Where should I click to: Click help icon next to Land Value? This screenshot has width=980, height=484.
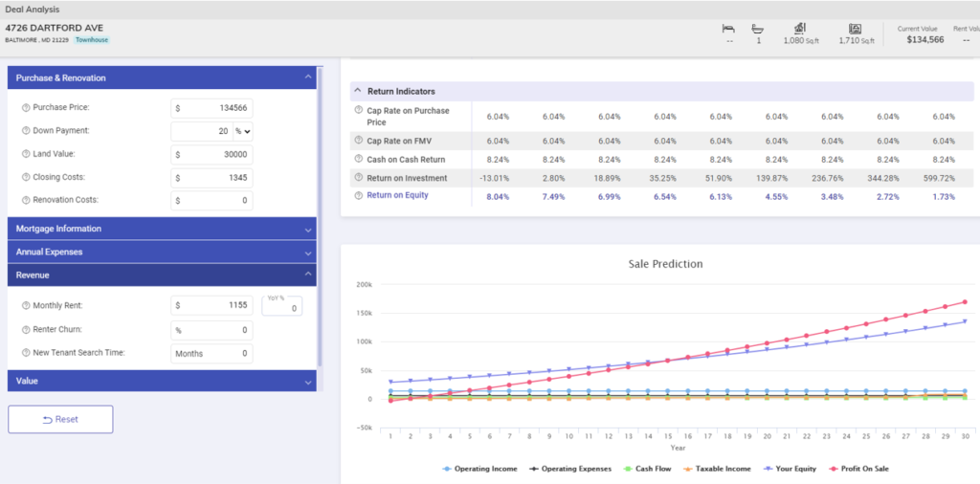(26, 154)
